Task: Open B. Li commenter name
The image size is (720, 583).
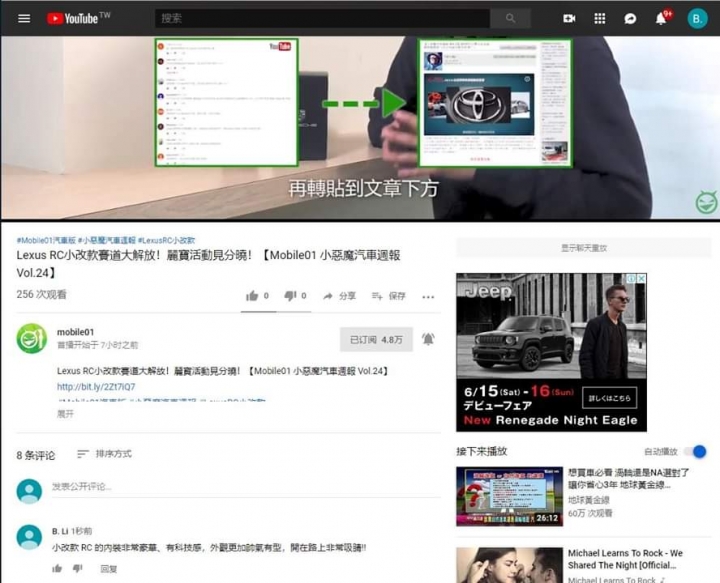Action: 60,531
